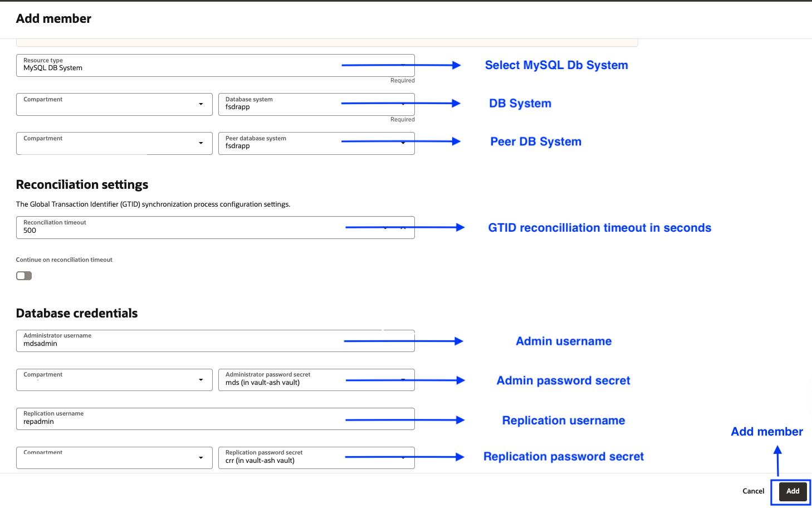This screenshot has width=812, height=508.
Task: Click the caret arrow in Peer database Compartment field
Action: point(200,143)
